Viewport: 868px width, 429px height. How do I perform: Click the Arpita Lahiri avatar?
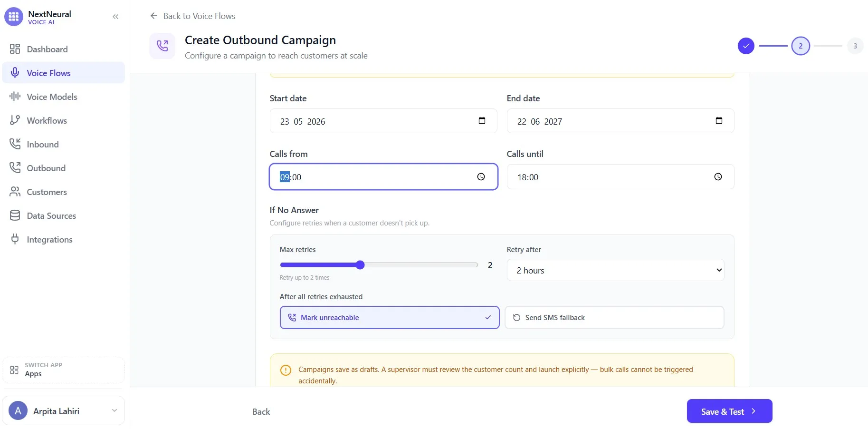[x=18, y=411]
